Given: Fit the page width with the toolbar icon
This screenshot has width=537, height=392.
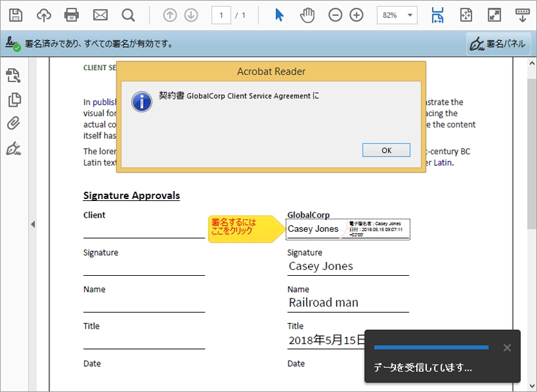Looking at the screenshot, I should tap(437, 14).
